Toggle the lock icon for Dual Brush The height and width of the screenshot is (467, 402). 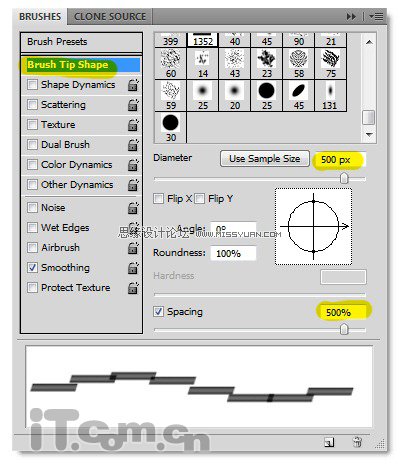pyautogui.click(x=133, y=145)
